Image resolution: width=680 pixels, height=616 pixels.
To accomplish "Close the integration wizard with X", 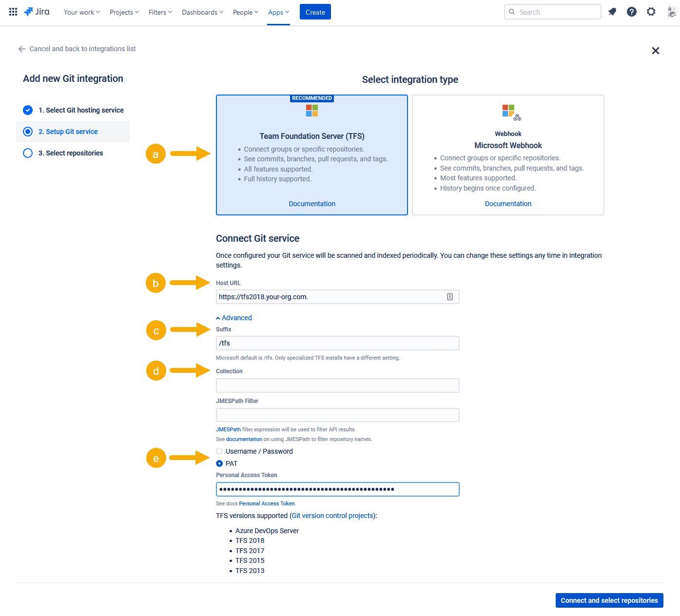I will 656,51.
